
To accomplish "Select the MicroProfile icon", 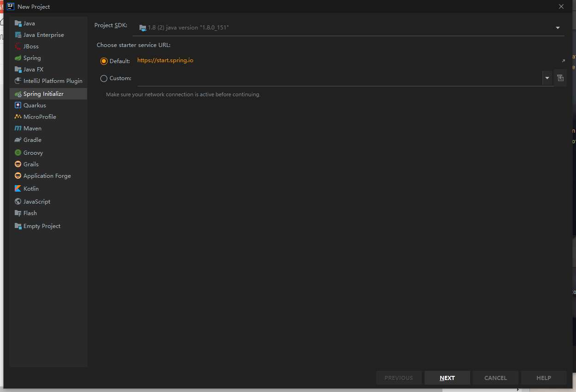I will pyautogui.click(x=18, y=117).
